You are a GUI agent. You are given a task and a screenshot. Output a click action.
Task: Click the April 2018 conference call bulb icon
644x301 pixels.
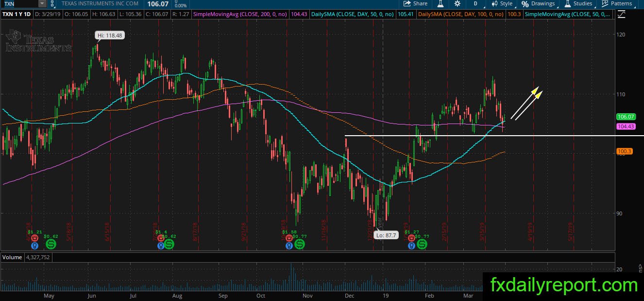tap(34, 246)
